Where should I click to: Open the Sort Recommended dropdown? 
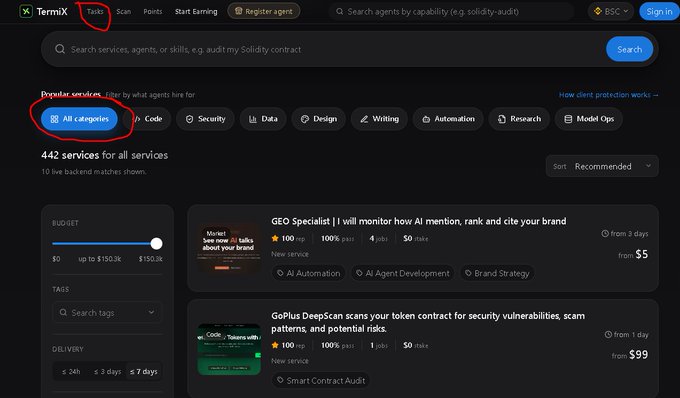pyautogui.click(x=602, y=166)
